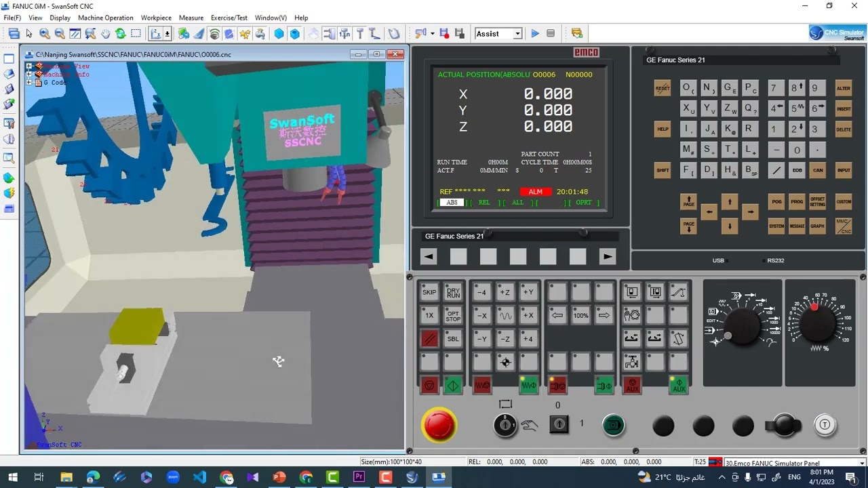Viewport: 868px width, 488px height.
Task: Turn the key switch labeled 0 and 1
Action: [x=559, y=425]
